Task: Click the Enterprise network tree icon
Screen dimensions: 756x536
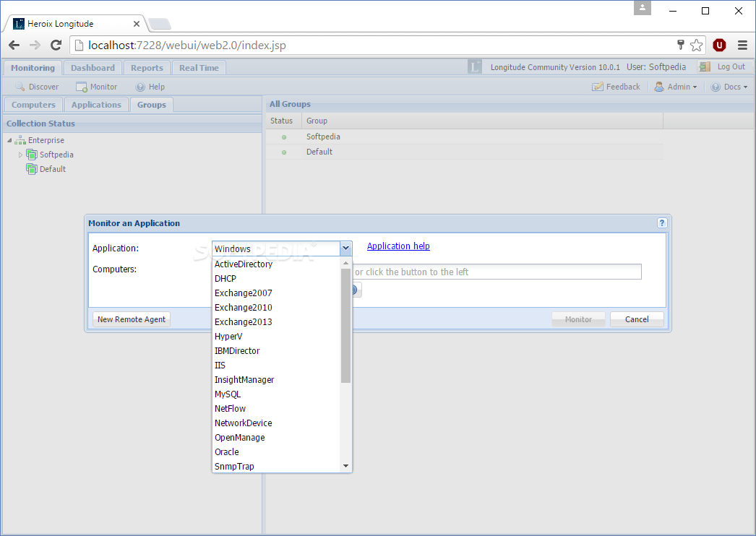Action: pyautogui.click(x=20, y=140)
